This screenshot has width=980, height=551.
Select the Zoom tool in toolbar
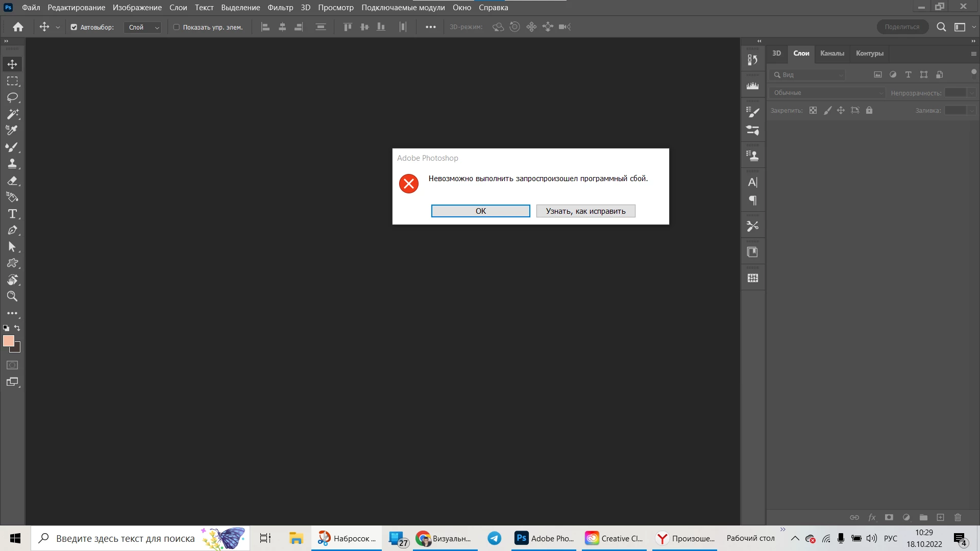point(12,296)
